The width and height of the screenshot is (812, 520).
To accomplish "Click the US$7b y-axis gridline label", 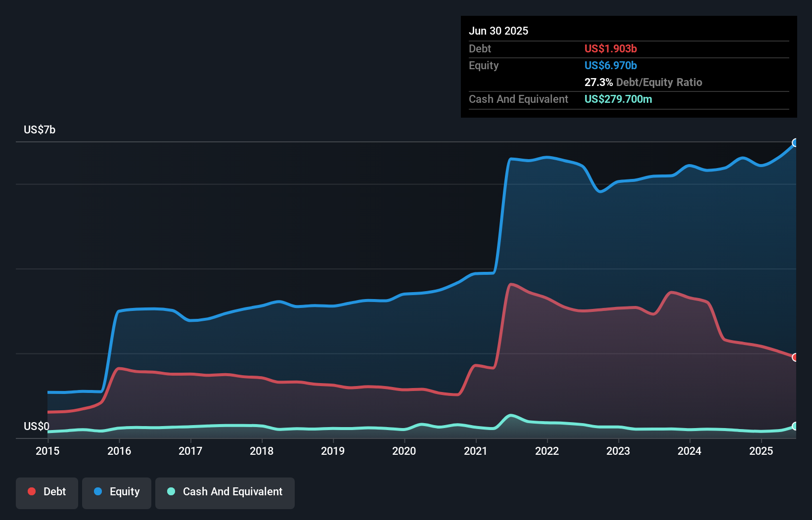I will pos(39,130).
